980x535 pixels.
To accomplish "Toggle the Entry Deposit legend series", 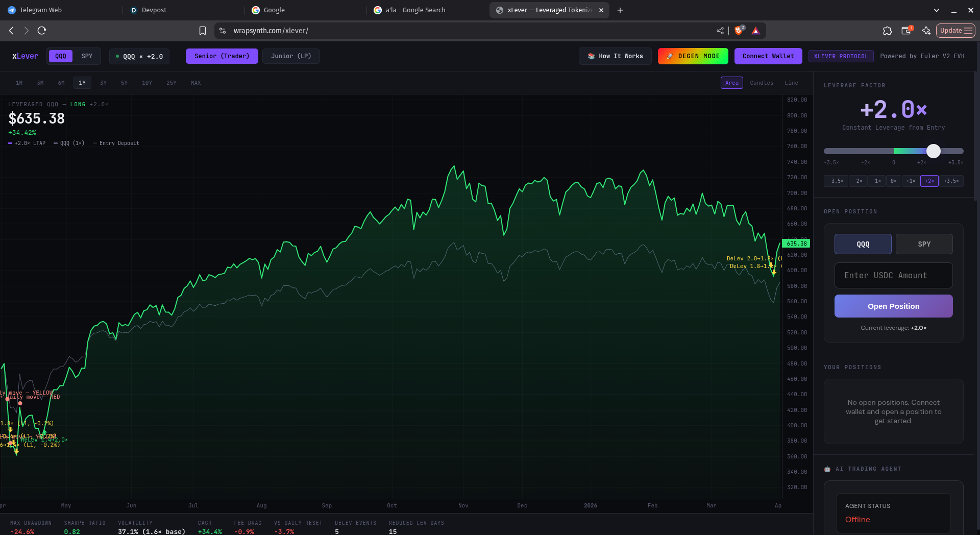I will (x=116, y=143).
